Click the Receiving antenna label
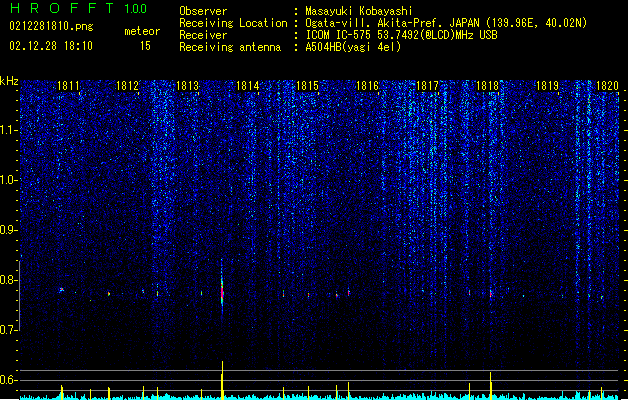 tap(230, 47)
